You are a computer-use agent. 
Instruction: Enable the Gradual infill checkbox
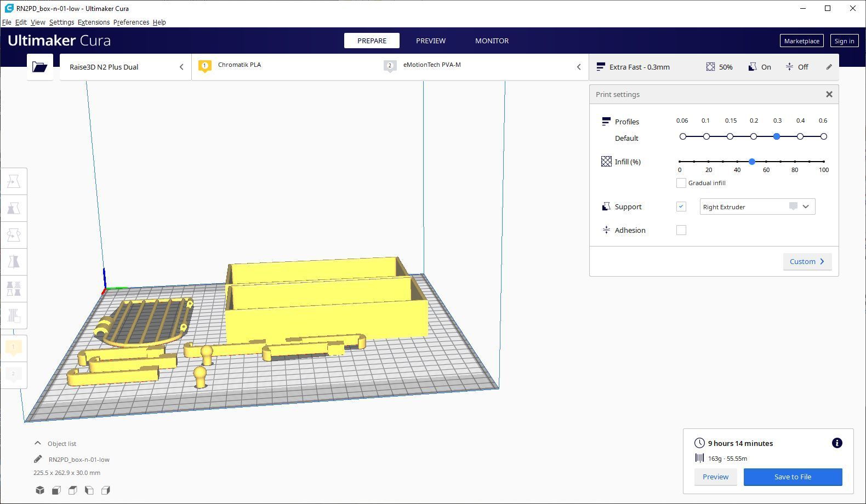click(681, 183)
